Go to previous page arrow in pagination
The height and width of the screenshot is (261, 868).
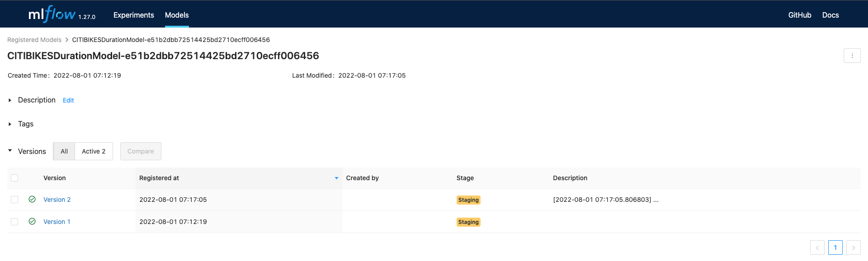pyautogui.click(x=817, y=247)
